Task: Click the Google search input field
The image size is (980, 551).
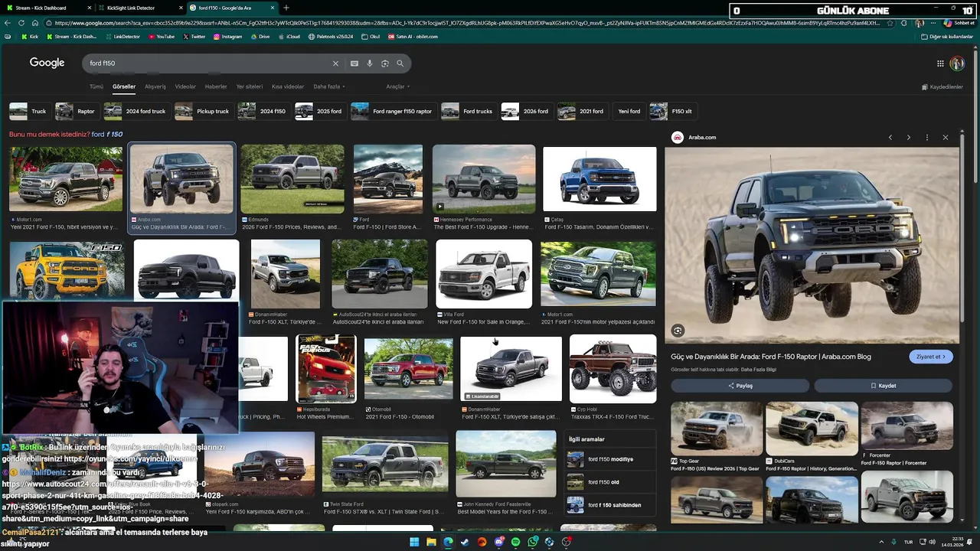Action: click(207, 64)
